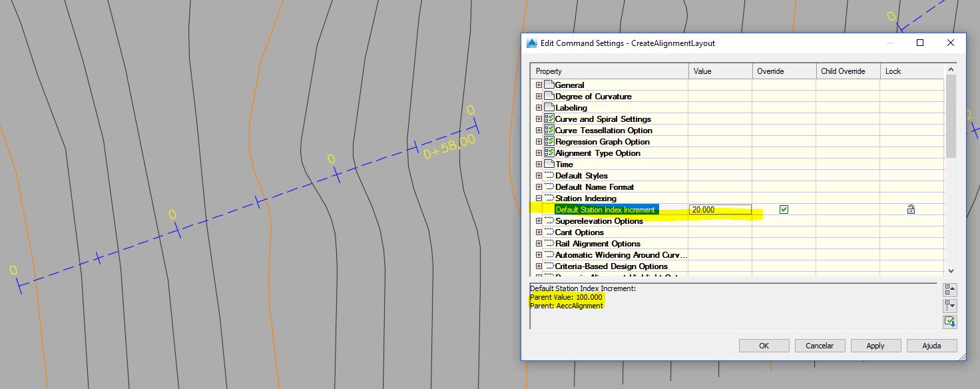The height and width of the screenshot is (389, 980).
Task: Click the expand-all override icon with down arrow
Action: (x=950, y=306)
